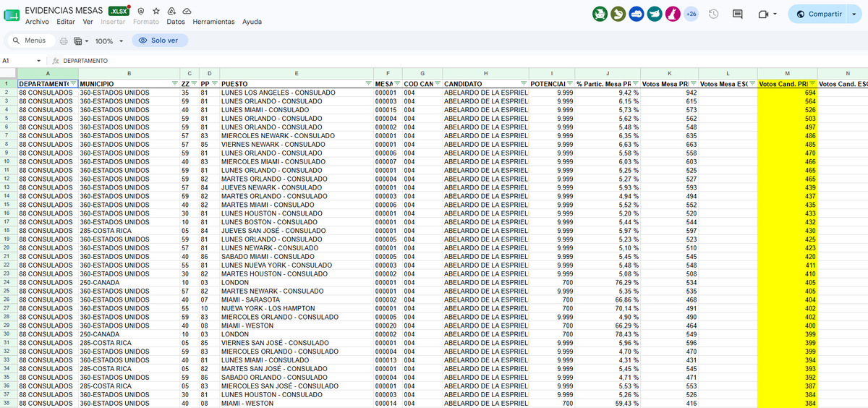
Task: Click the 000020 mesa cell
Action: pyautogui.click(x=388, y=326)
